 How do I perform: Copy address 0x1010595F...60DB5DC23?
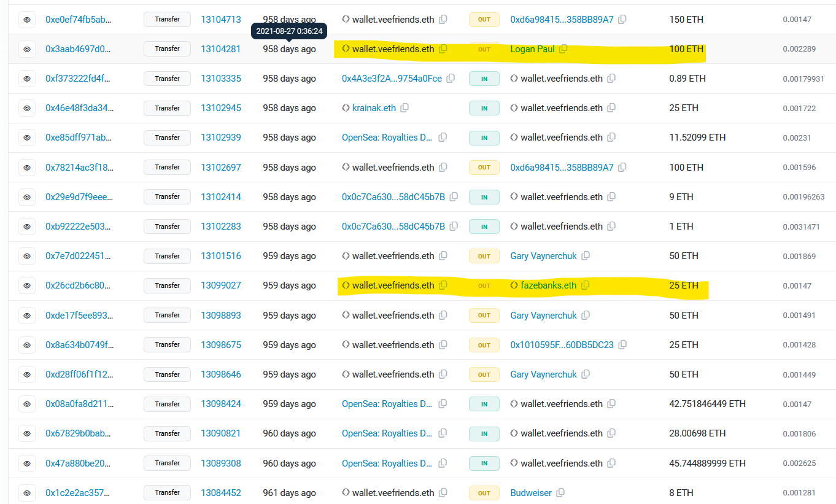pyautogui.click(x=622, y=345)
